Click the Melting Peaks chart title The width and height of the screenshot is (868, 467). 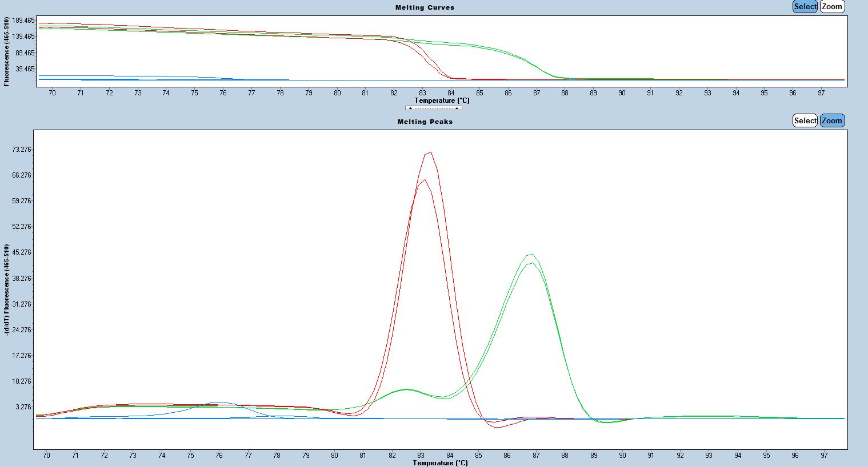point(425,122)
